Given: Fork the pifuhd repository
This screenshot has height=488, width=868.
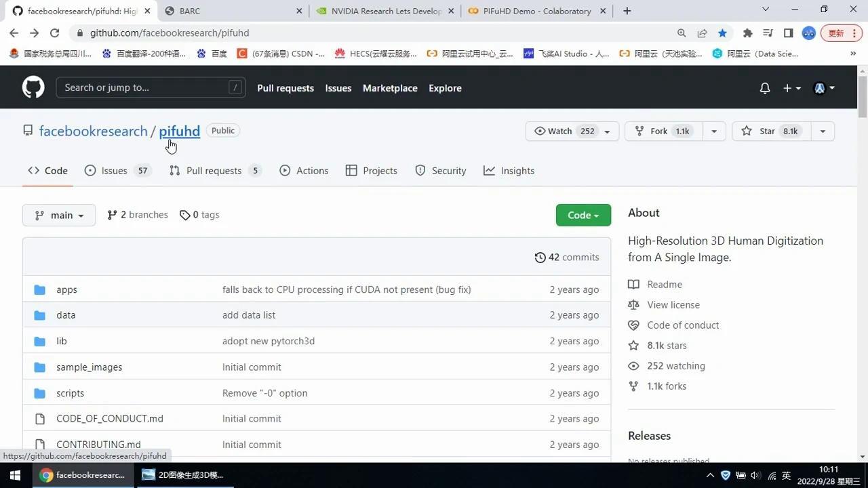Looking at the screenshot, I should [x=663, y=131].
